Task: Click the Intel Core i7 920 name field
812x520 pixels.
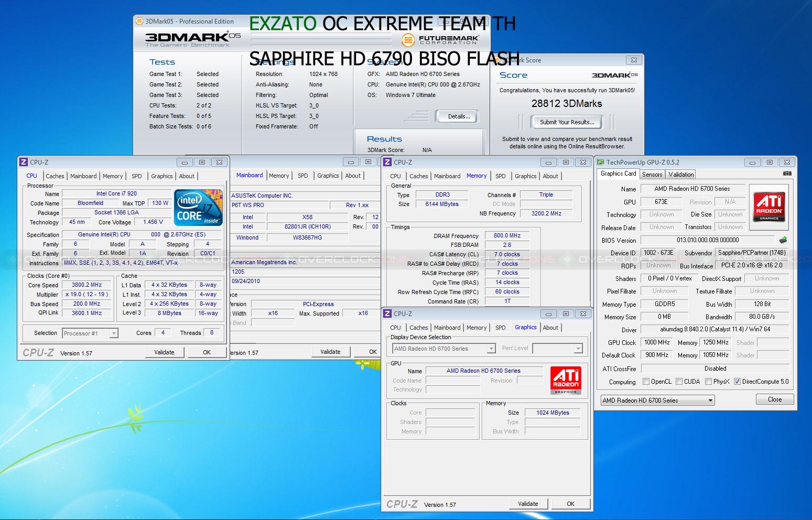Action: tap(116, 194)
